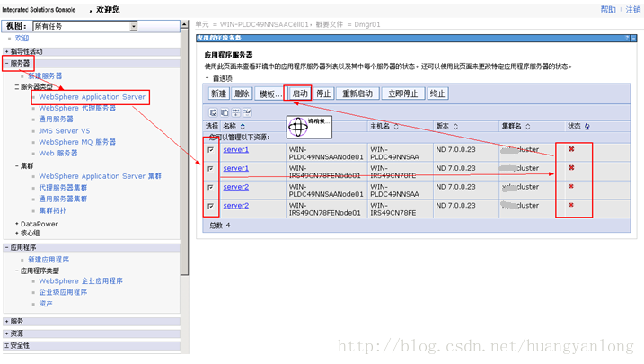Open the 帮助 help link
Image resolution: width=644 pixels, height=364 pixels.
[608, 10]
